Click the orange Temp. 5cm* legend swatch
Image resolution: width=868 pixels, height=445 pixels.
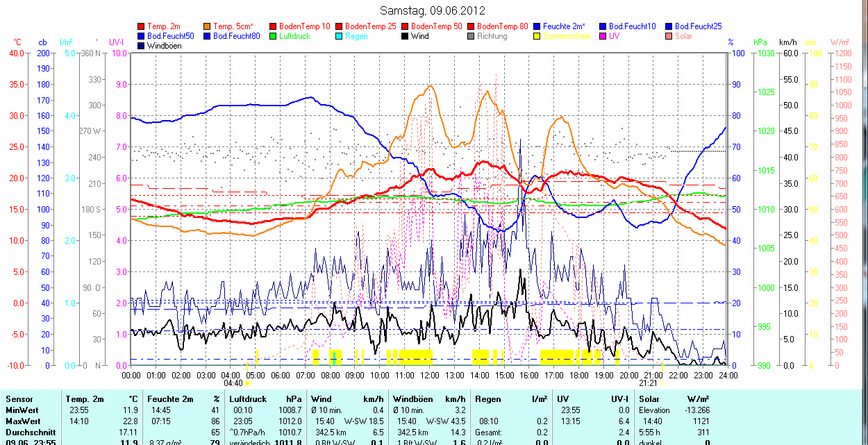[208, 26]
